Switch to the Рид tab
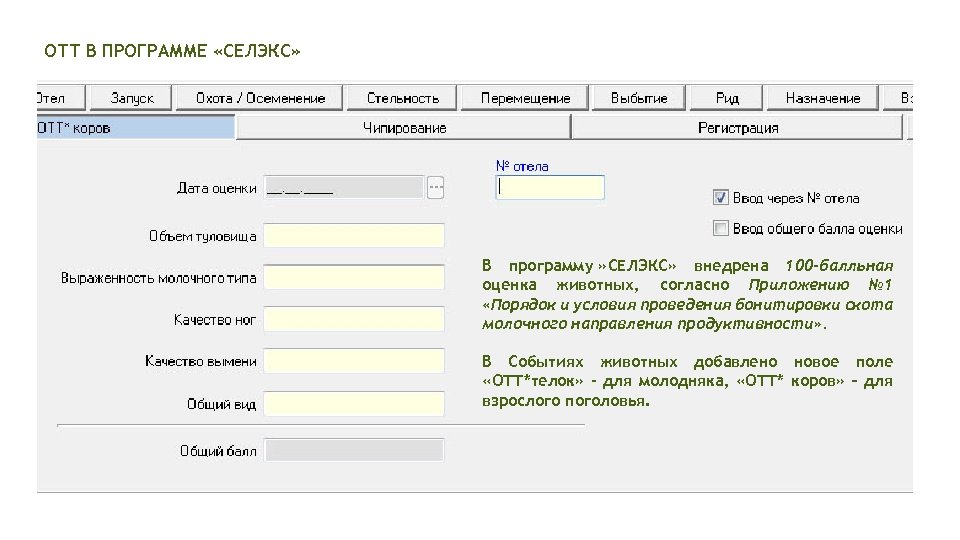The image size is (960, 540). [727, 98]
